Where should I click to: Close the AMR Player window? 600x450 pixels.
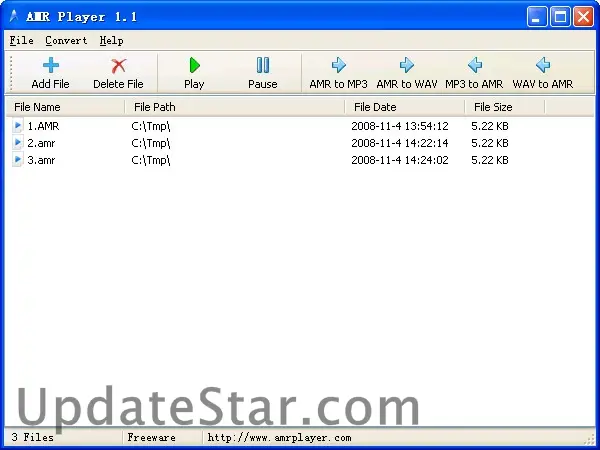[x=584, y=17]
